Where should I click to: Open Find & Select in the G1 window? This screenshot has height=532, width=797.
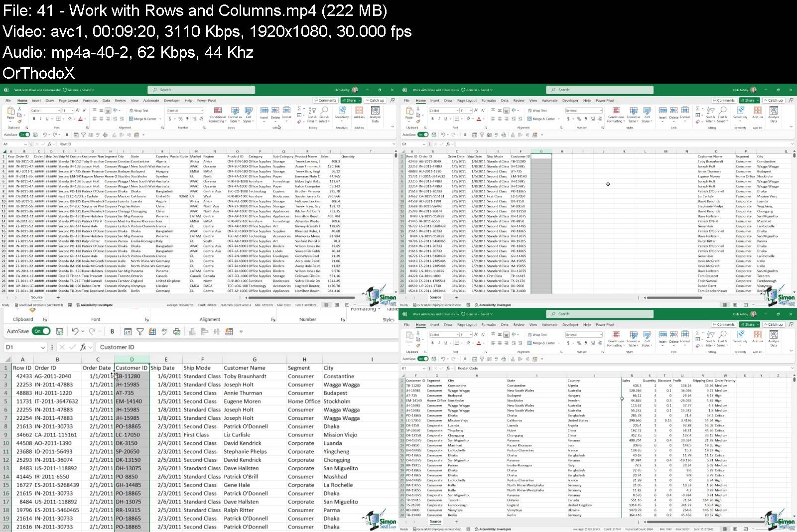pos(722,115)
